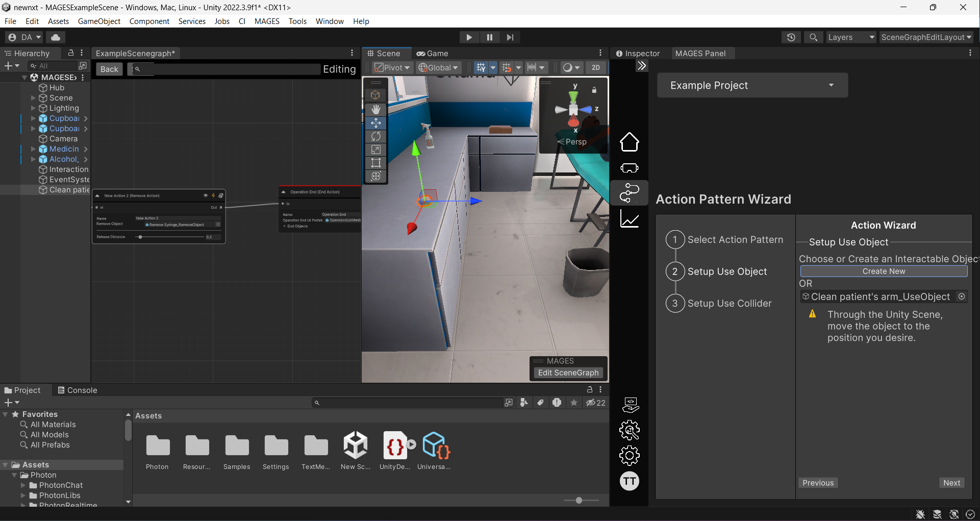Toggle favorites star filter in Project
This screenshot has width=980, height=521.
574,403
